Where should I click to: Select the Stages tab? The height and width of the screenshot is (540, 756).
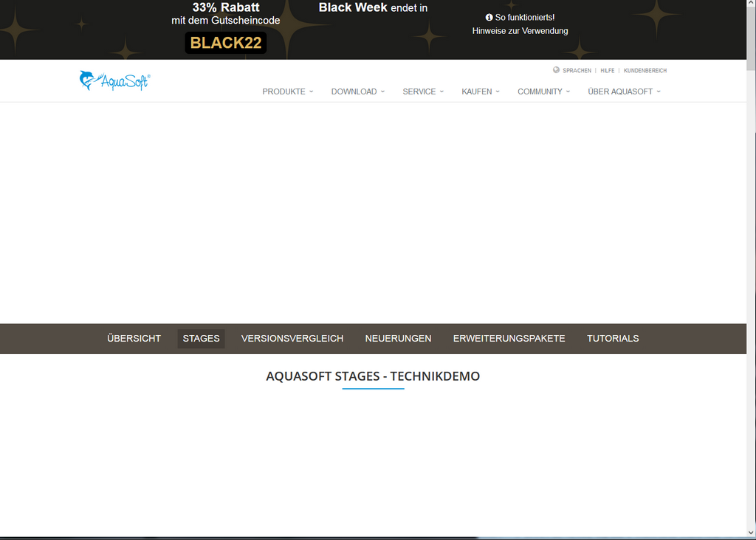[201, 339]
